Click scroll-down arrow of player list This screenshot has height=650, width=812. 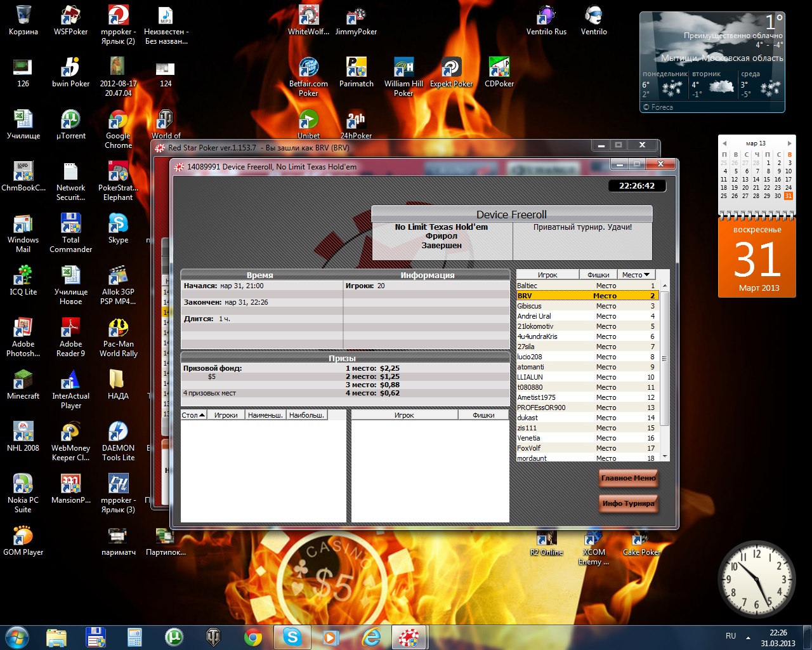(665, 456)
